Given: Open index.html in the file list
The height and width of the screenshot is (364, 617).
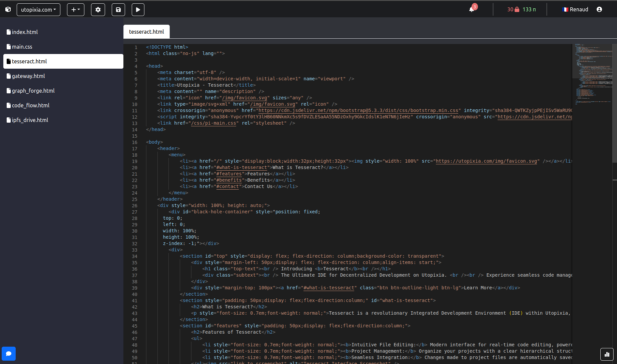Looking at the screenshot, I should 63,32.
